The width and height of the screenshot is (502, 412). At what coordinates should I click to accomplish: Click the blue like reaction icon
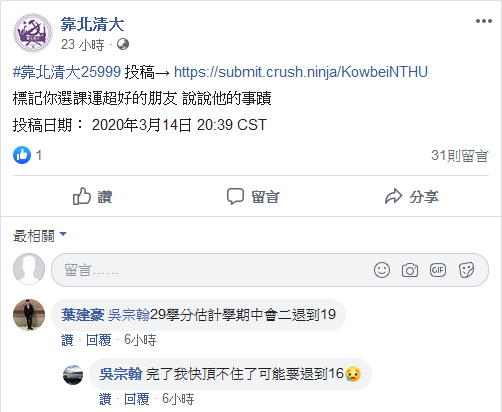click(x=22, y=155)
